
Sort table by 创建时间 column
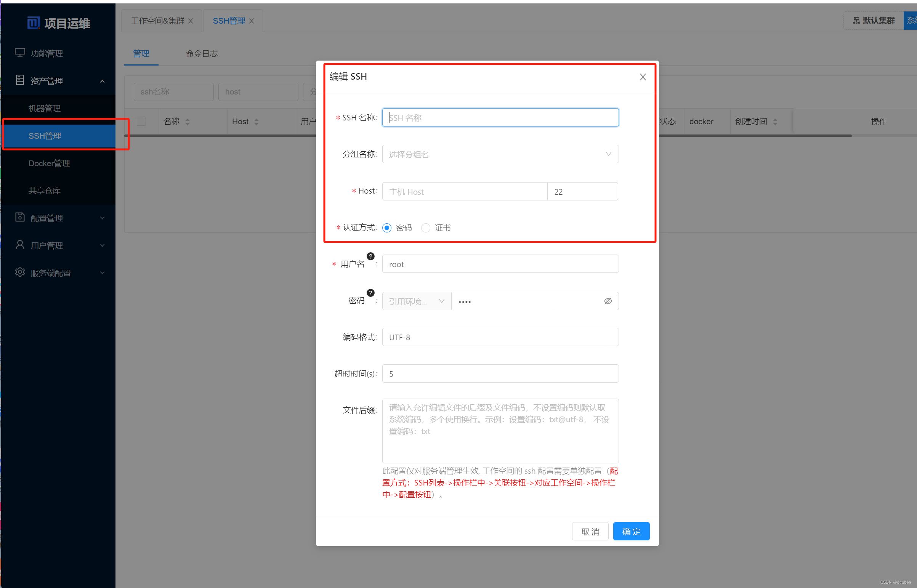775,122
